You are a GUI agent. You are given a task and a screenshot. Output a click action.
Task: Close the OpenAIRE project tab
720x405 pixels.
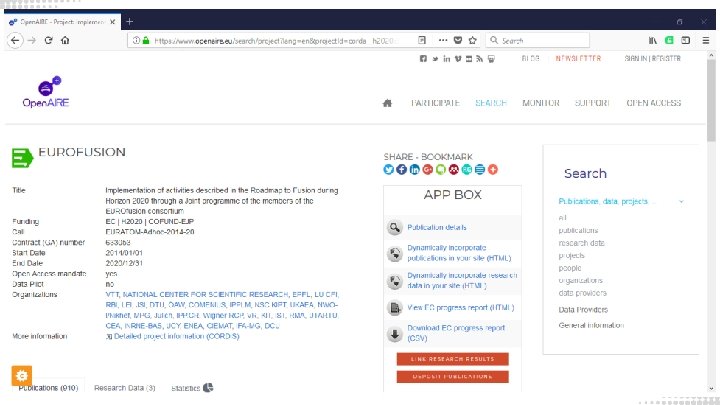(x=112, y=22)
